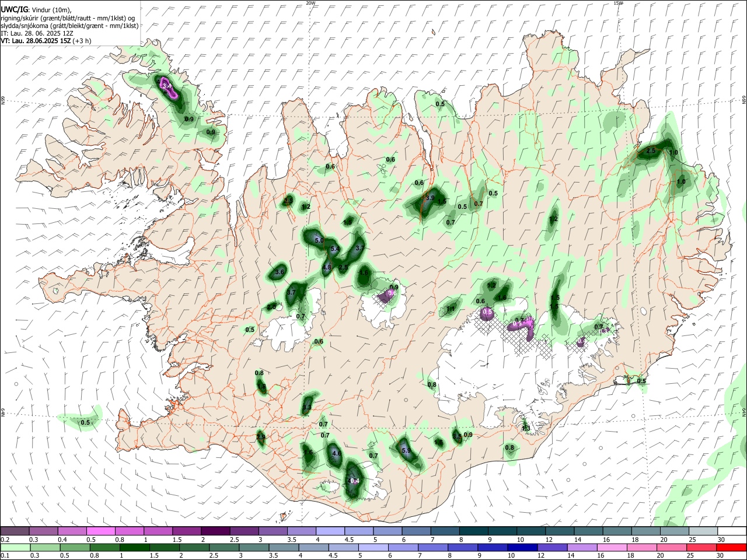Click the light pink swatch between 16 and 18
Viewport: 747px width, 560px height.
[x=612, y=547]
